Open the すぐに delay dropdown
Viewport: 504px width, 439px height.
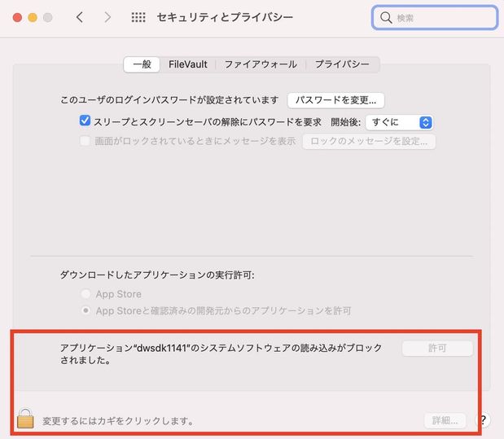[x=399, y=122]
